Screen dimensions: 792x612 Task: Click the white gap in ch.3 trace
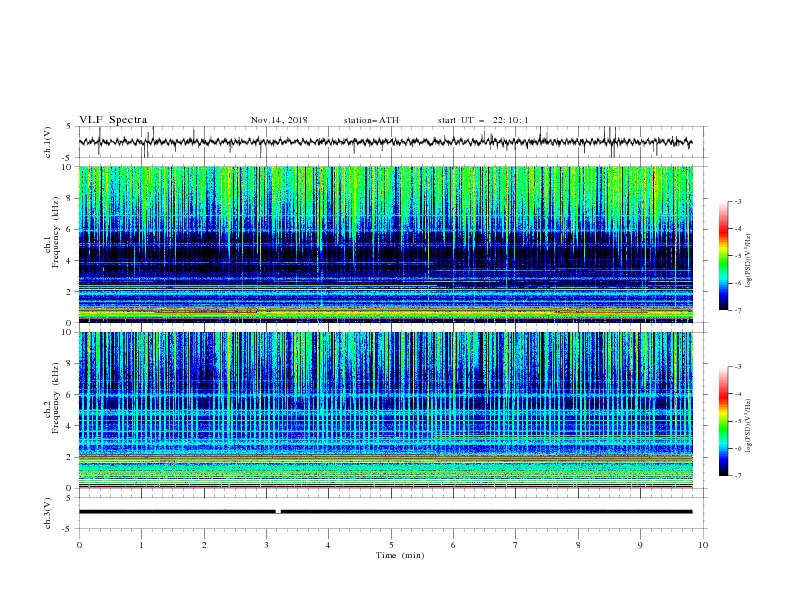pos(278,512)
